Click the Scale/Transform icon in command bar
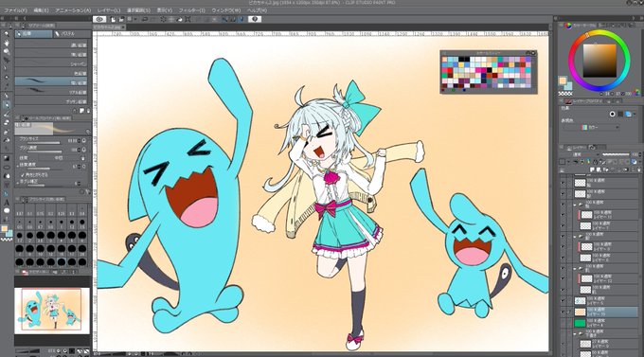The image size is (644, 357). [188, 19]
